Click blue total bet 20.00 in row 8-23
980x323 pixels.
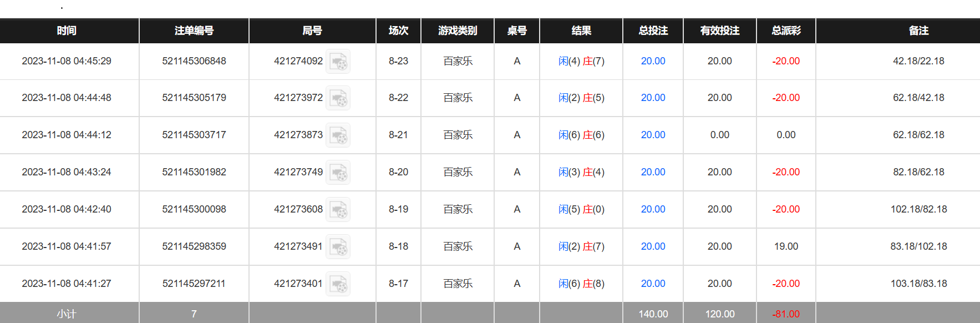click(x=653, y=61)
